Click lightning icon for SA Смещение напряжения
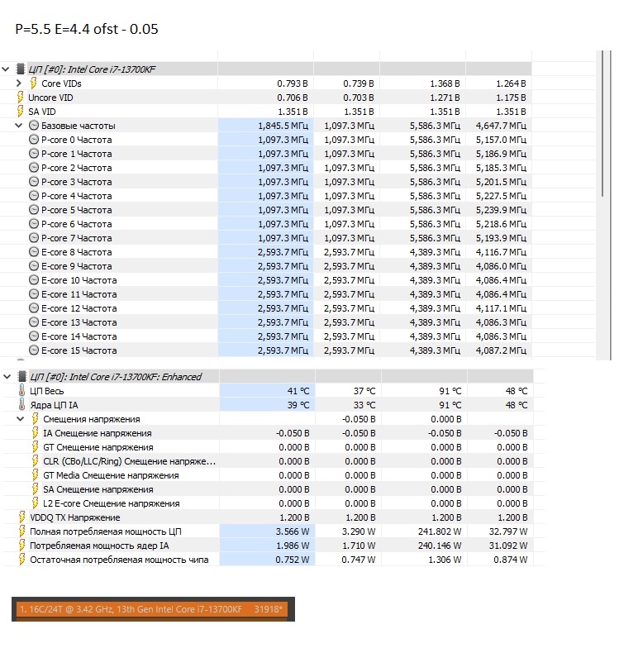 pos(36,489)
